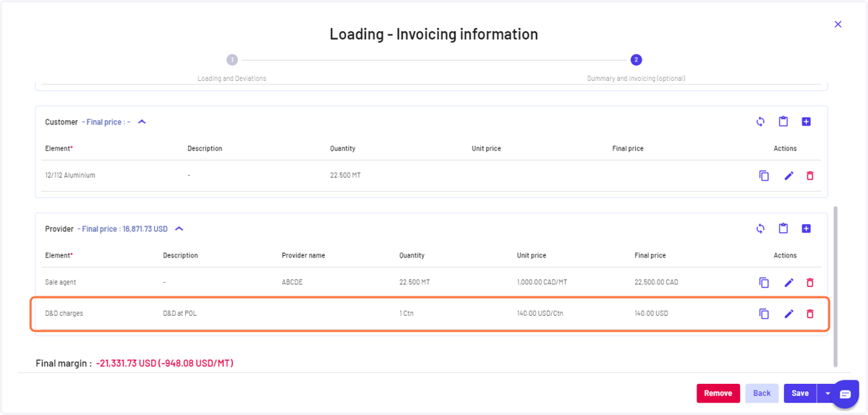Delete the 12/112 Aluminium row
Screen dimensions: 868x415
point(810,176)
